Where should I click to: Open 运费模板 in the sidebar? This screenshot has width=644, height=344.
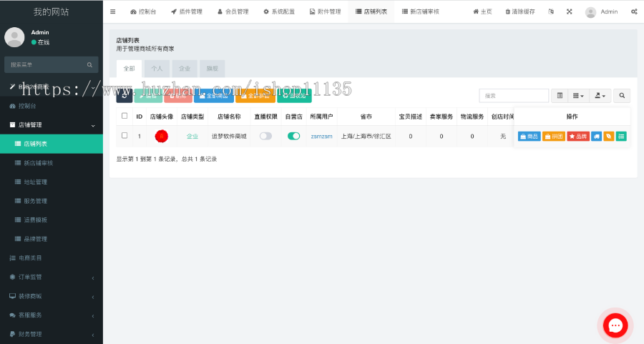pos(52,220)
